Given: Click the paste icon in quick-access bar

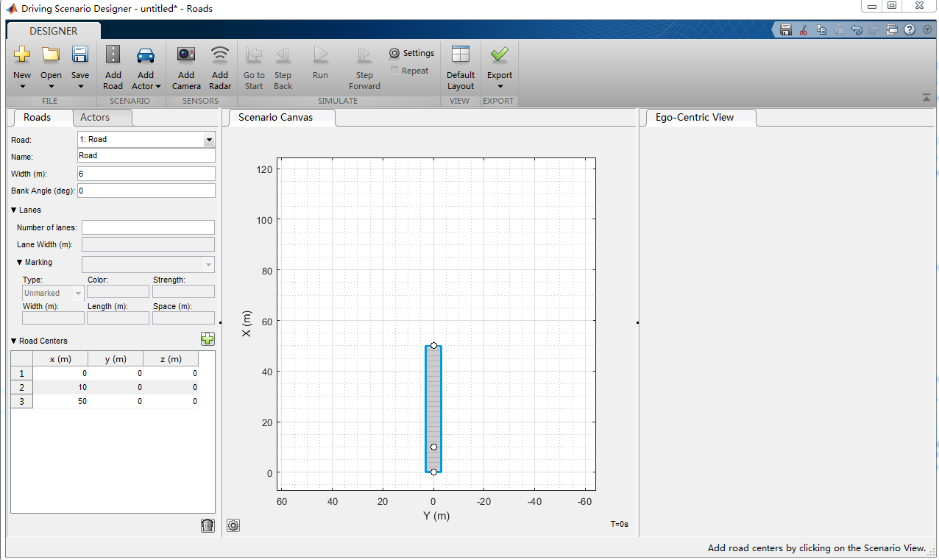Looking at the screenshot, I should click(x=839, y=30).
